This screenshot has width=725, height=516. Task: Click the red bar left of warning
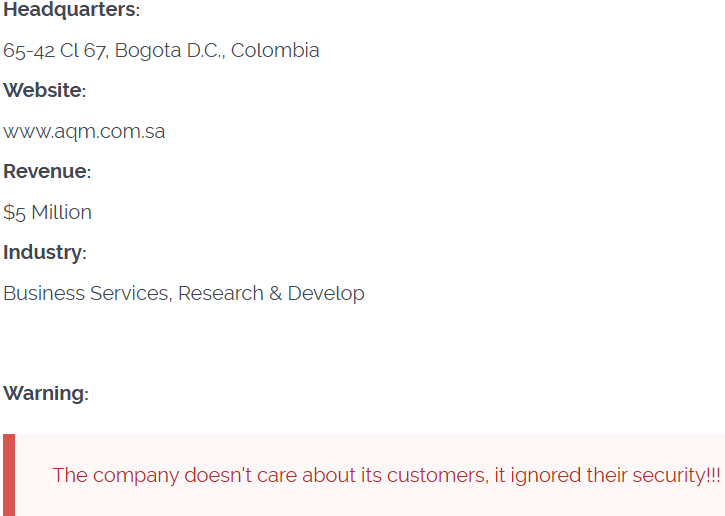click(9, 475)
